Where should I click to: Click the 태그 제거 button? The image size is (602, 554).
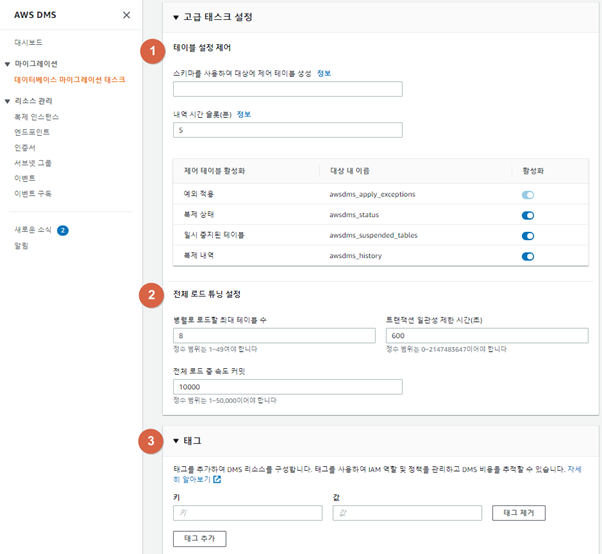[x=519, y=513]
